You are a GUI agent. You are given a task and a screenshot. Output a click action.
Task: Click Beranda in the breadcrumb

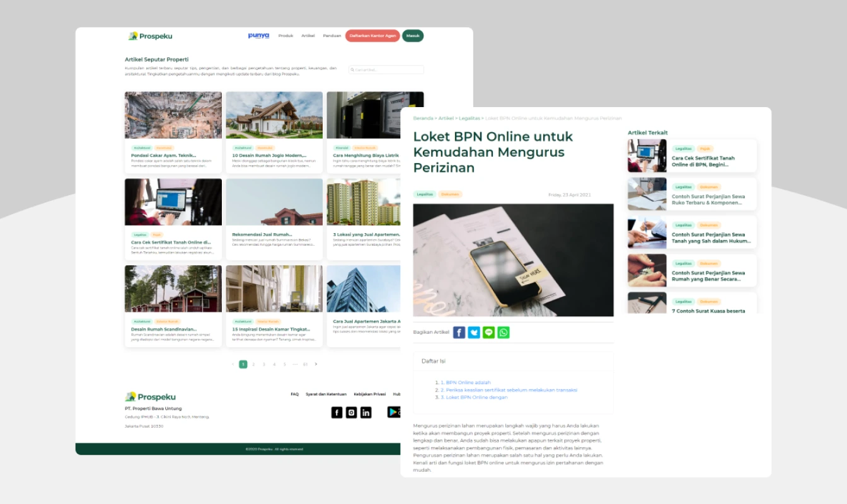(x=423, y=118)
